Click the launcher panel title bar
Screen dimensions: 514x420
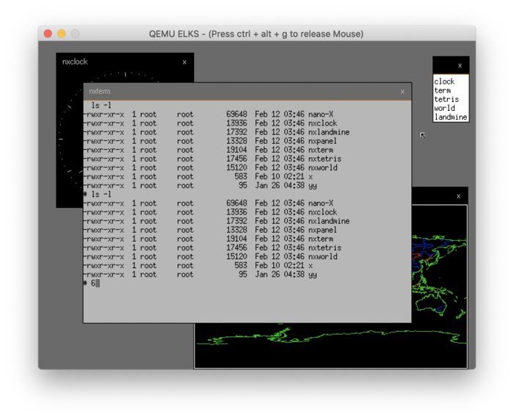(x=444, y=66)
